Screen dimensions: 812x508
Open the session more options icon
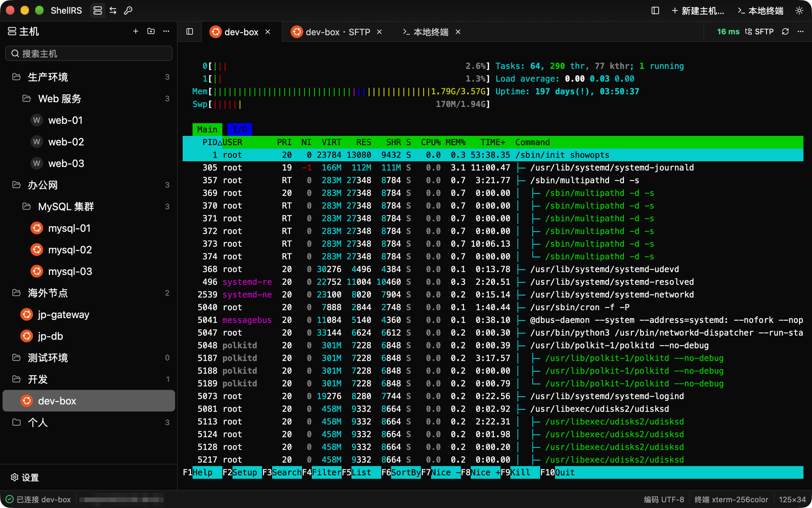(801, 31)
